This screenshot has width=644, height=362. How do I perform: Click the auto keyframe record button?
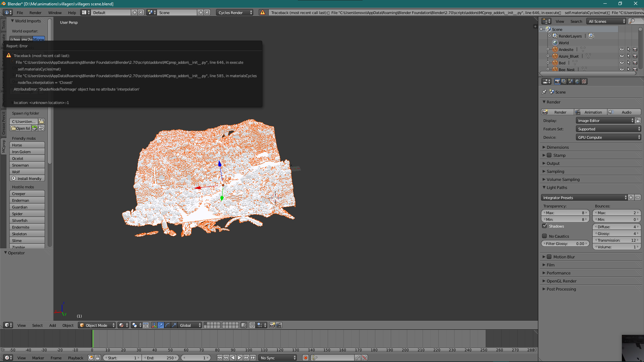tap(305, 358)
